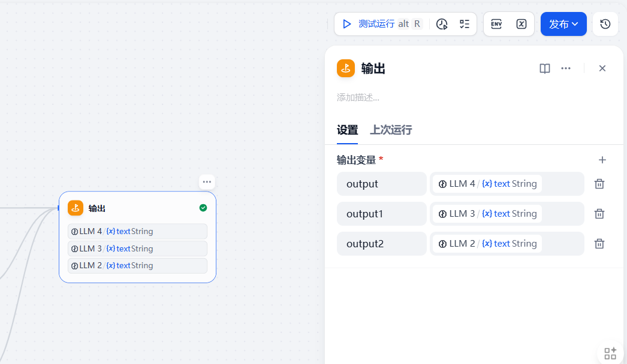Open the global variables {x} icon in toolbar
The image size is (627, 364).
click(x=521, y=24)
